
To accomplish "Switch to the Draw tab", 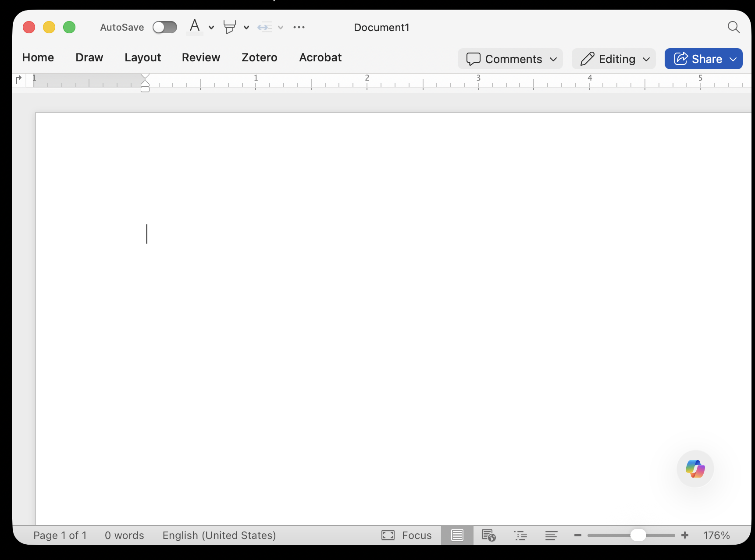I will [x=89, y=57].
